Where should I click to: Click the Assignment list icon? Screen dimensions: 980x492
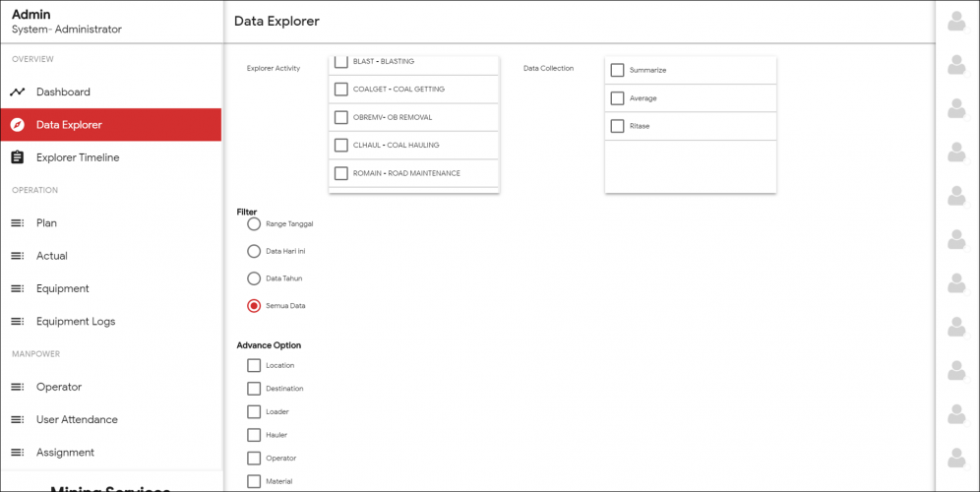18,453
